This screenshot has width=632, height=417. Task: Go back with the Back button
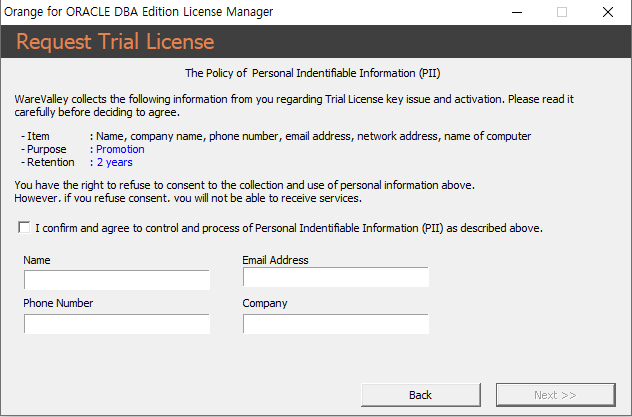click(x=421, y=395)
